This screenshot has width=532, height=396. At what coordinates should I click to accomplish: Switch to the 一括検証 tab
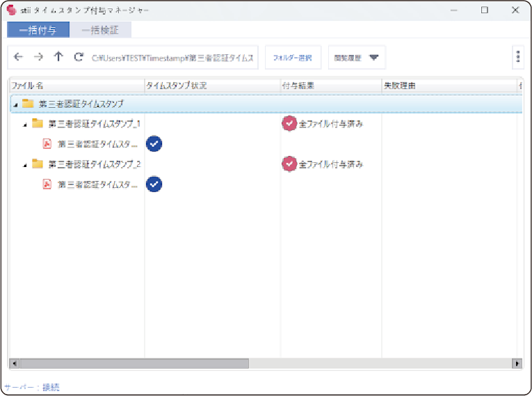100,30
